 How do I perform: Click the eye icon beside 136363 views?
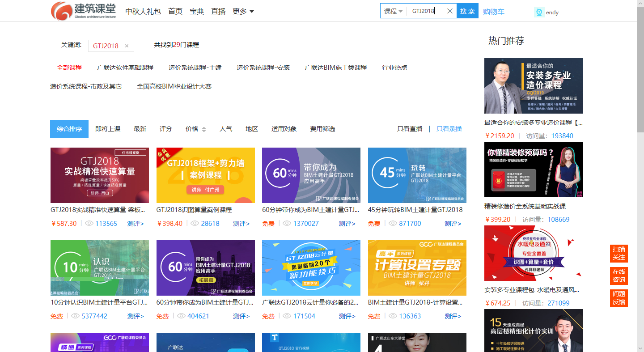pyautogui.click(x=393, y=316)
